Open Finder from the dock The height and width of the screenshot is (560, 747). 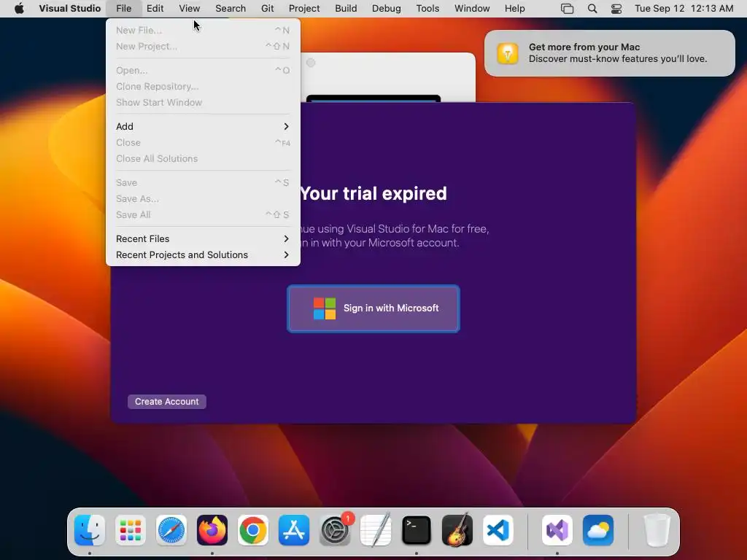pyautogui.click(x=90, y=530)
